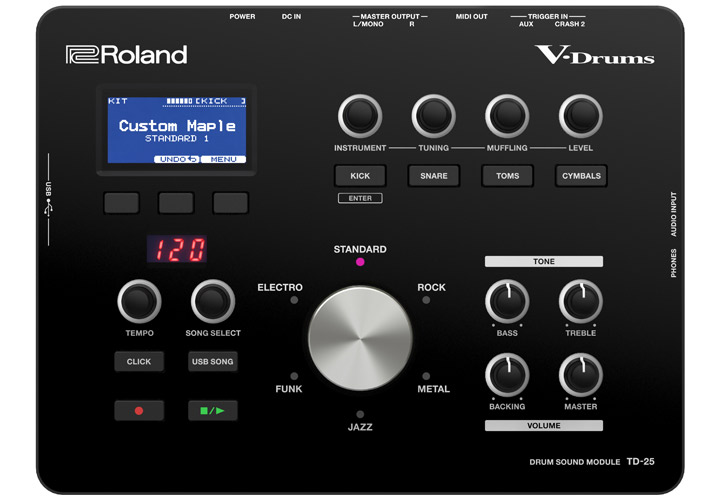Select the SNARE pad button
Image resolution: width=720 pixels, height=500 pixels.
click(434, 176)
